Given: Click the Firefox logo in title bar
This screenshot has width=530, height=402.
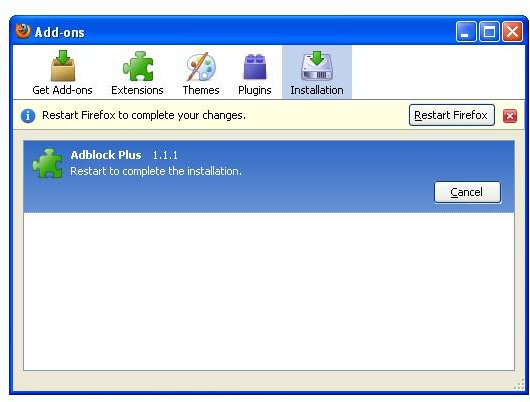Looking at the screenshot, I should [23, 31].
